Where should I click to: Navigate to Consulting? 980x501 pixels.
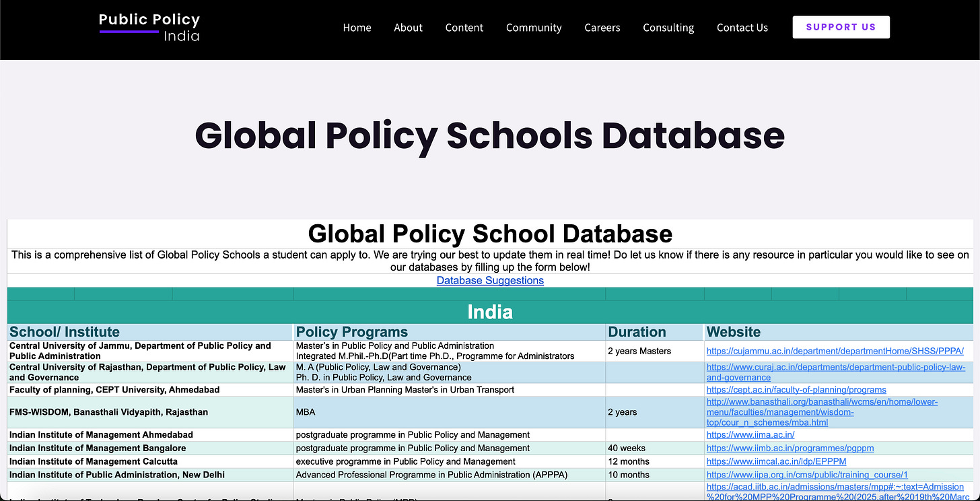click(668, 28)
